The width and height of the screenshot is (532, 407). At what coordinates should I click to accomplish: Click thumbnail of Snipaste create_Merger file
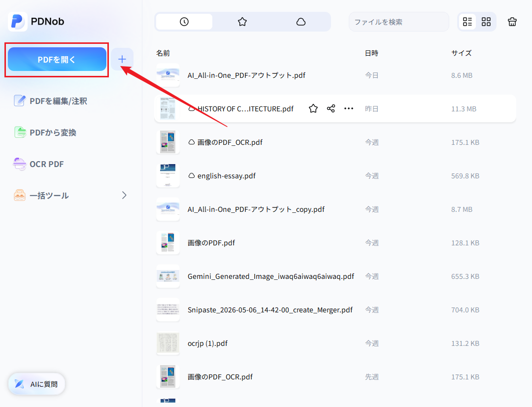point(168,309)
